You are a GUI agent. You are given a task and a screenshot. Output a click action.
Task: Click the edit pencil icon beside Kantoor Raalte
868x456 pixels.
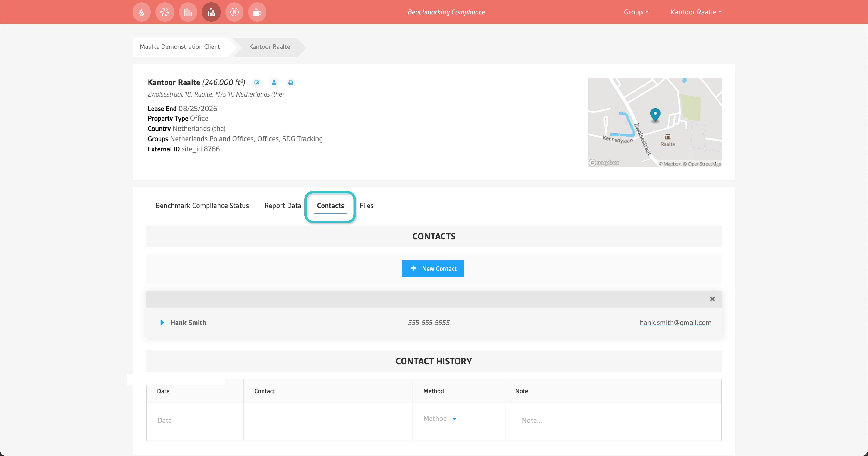[257, 83]
